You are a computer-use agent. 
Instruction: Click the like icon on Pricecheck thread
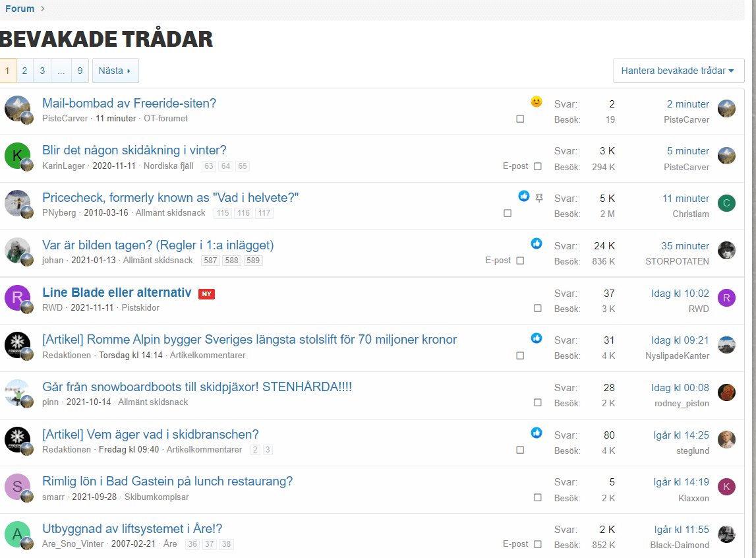(x=524, y=196)
